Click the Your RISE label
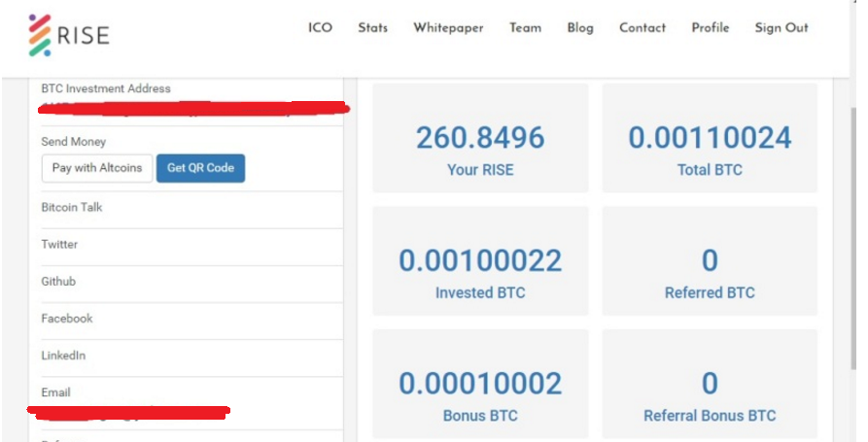 (480, 170)
